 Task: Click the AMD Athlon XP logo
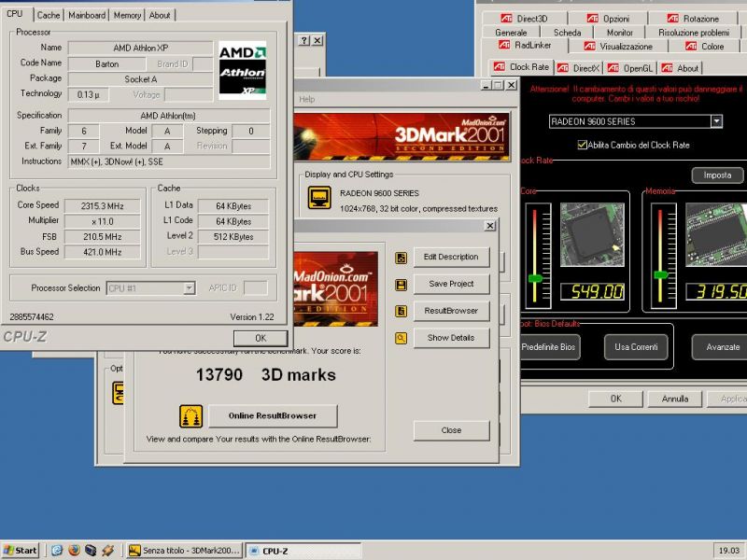[x=242, y=71]
